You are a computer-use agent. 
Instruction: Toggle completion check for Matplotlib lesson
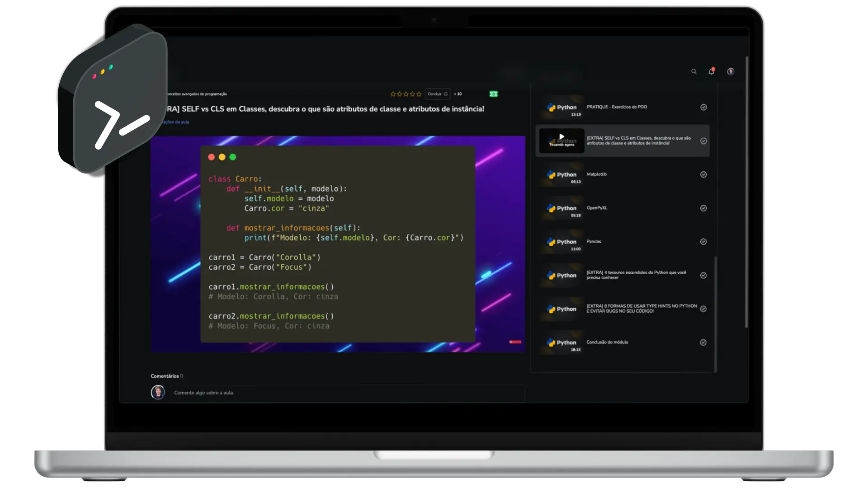(703, 174)
